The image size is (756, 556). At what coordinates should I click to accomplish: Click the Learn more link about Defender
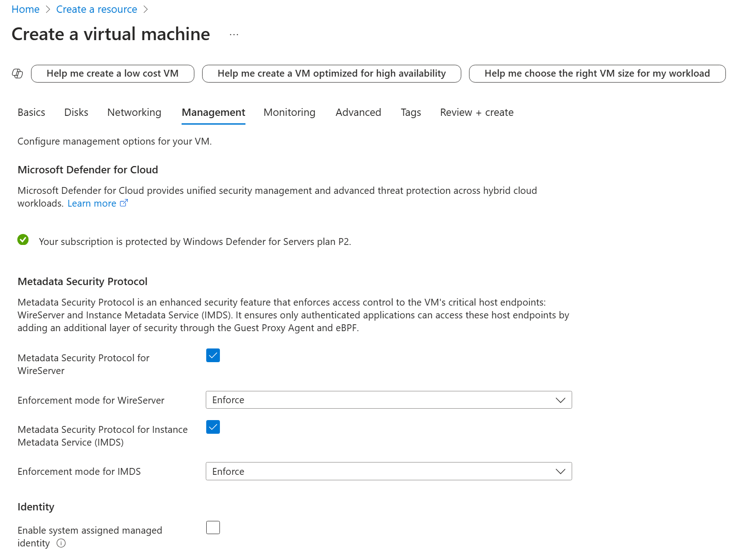92,203
